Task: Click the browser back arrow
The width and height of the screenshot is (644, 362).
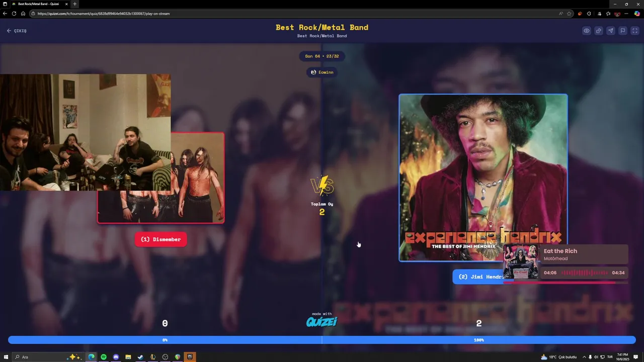Action: tap(5, 14)
